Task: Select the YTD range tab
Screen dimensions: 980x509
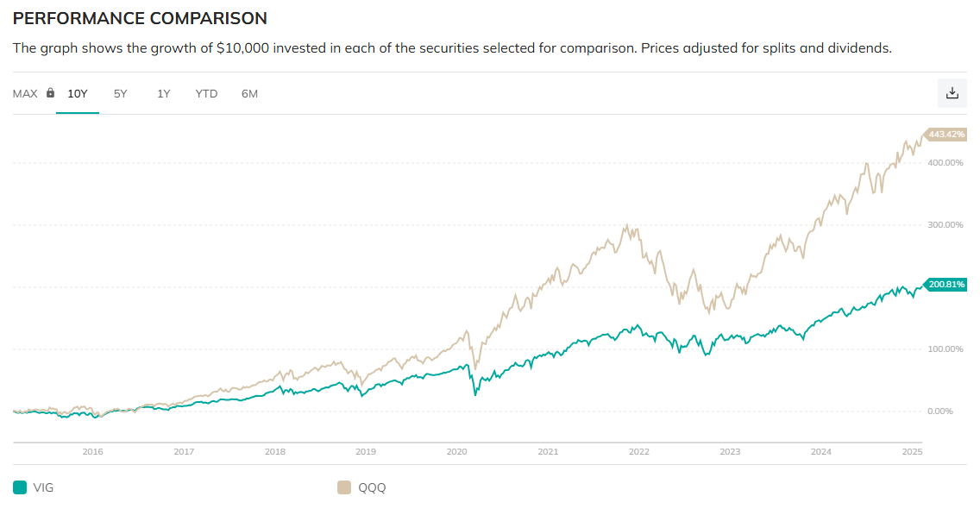Action: tap(206, 93)
